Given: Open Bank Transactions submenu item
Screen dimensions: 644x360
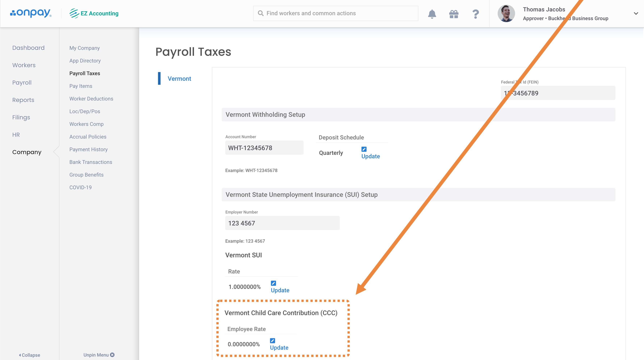Looking at the screenshot, I should 91,162.
